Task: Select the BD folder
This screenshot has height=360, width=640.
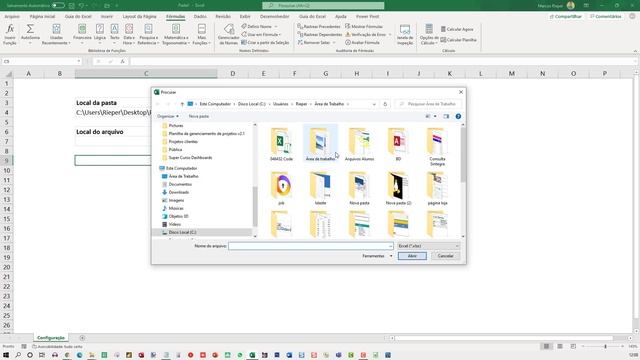Action: click(398, 144)
